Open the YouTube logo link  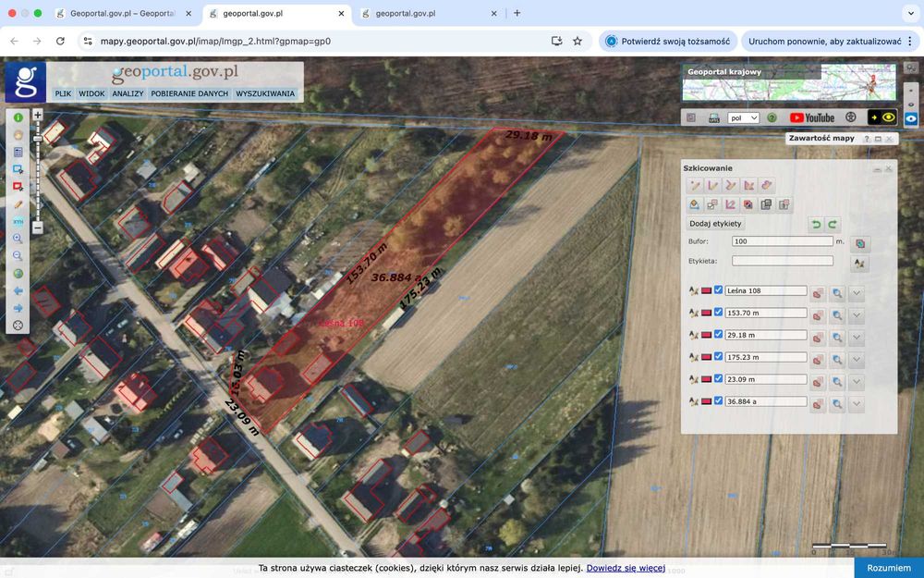(x=812, y=118)
